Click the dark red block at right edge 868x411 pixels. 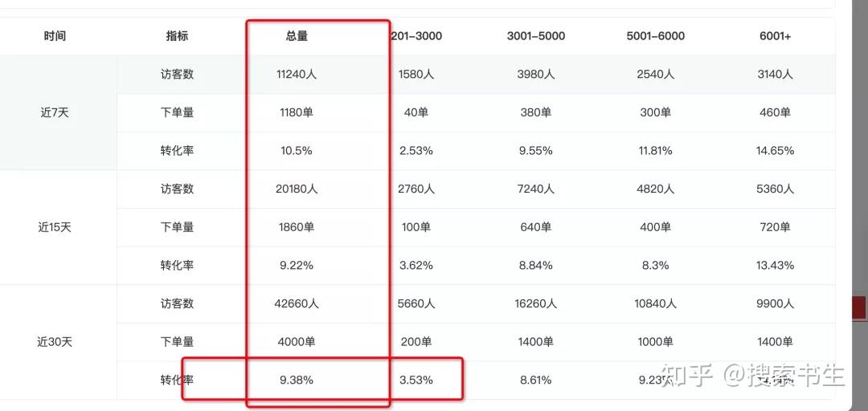click(x=860, y=307)
